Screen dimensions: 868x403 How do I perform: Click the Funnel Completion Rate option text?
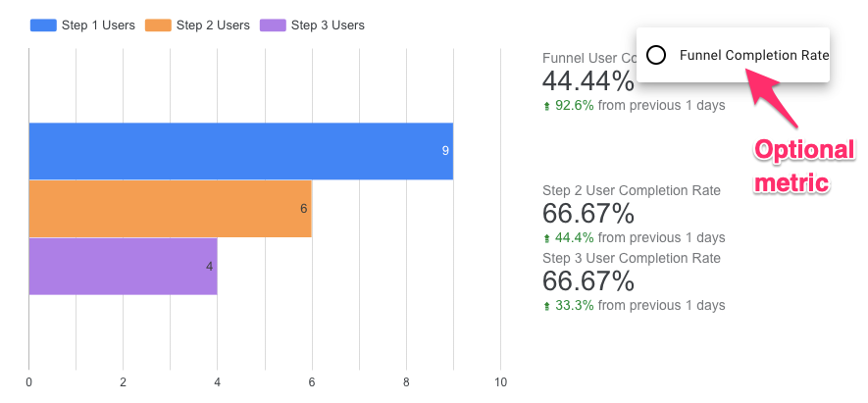(x=753, y=55)
